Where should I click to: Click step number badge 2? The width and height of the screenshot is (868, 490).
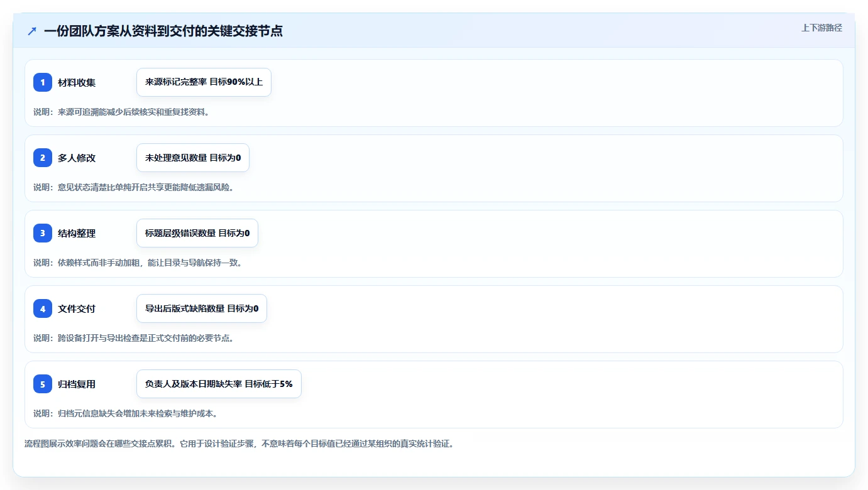click(43, 158)
